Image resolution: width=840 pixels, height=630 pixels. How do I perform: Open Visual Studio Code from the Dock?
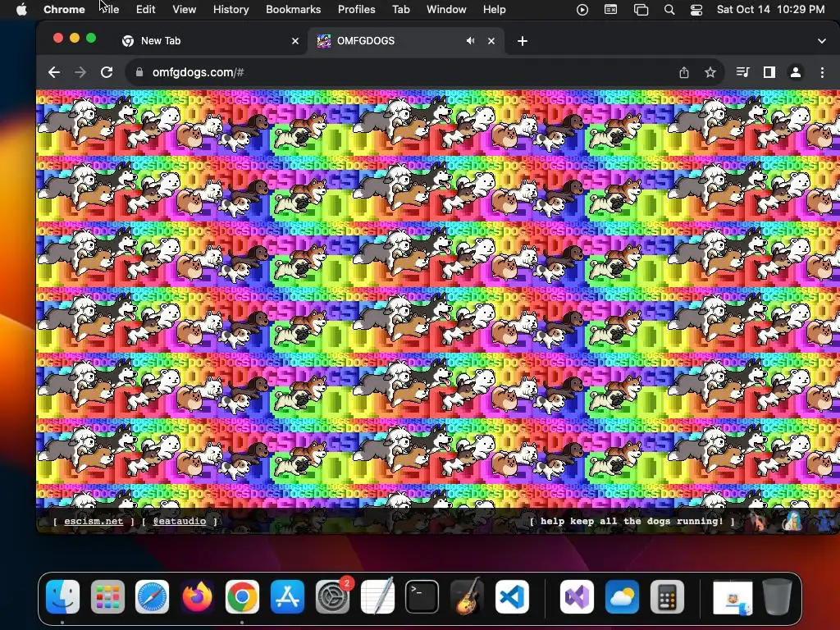tap(512, 597)
